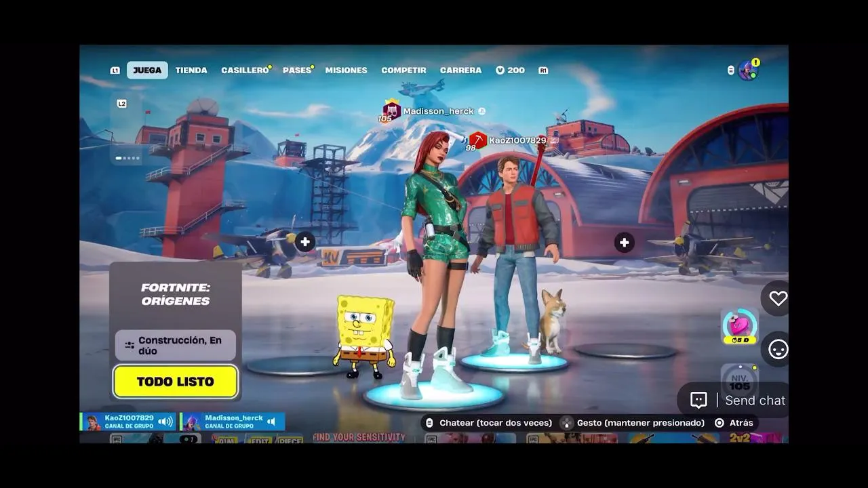Viewport: 868px width, 488px height.
Task: Select the Chatear (tocar dos veces) prompt
Action: tap(489, 423)
